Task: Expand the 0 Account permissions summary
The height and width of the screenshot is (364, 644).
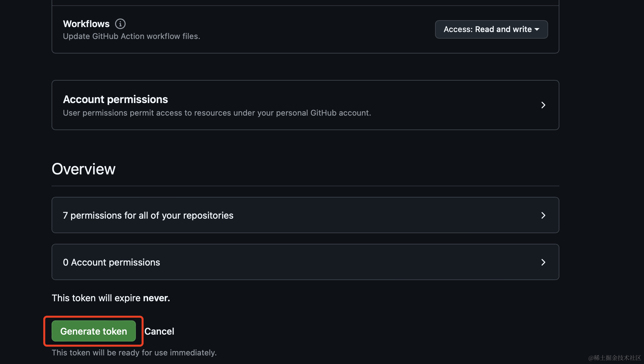Action: click(111, 262)
